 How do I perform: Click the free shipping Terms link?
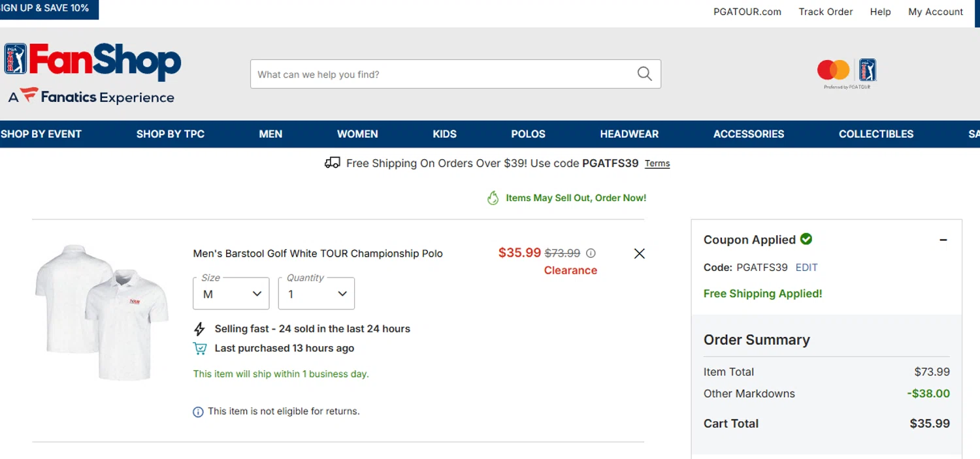click(657, 164)
